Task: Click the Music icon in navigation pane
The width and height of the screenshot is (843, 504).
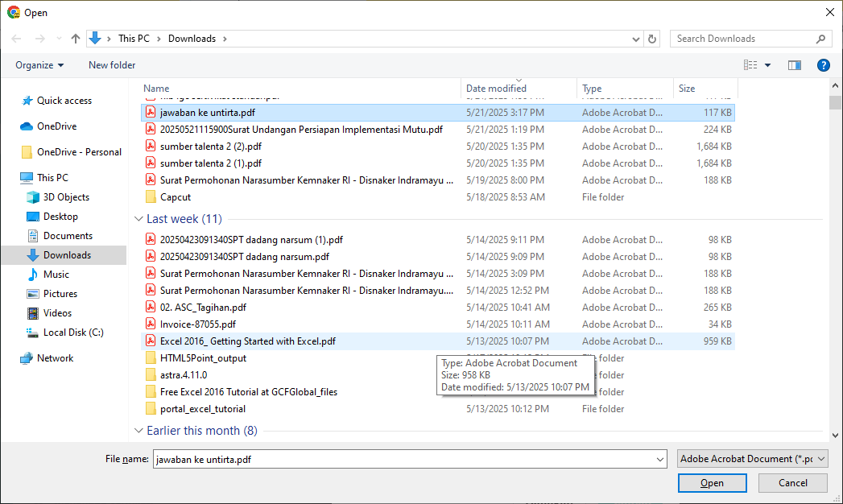Action: pyautogui.click(x=33, y=275)
